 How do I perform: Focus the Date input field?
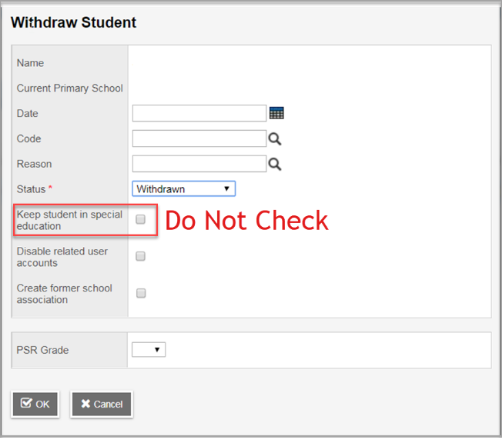pos(199,113)
